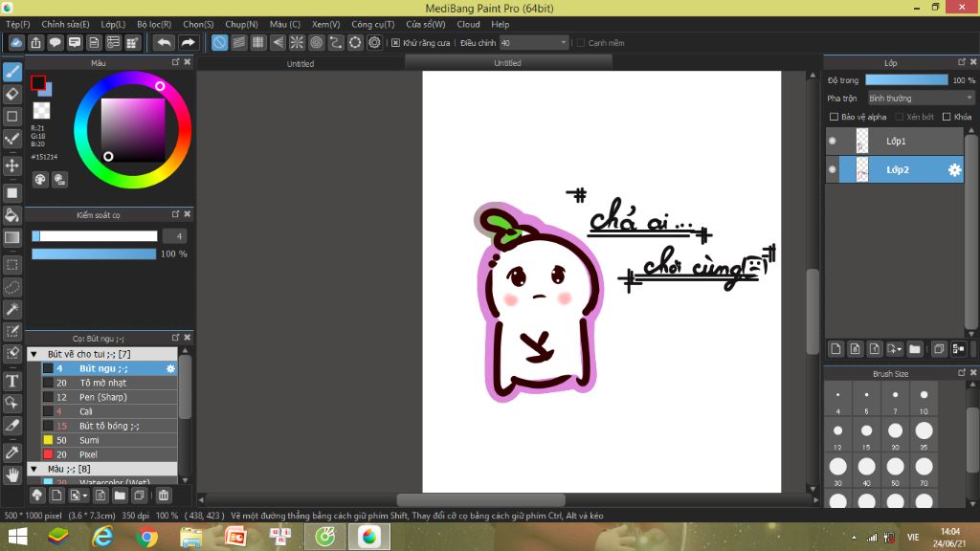Toggle Canh mềm checkbox
Image resolution: width=980 pixels, height=551 pixels.
581,43
